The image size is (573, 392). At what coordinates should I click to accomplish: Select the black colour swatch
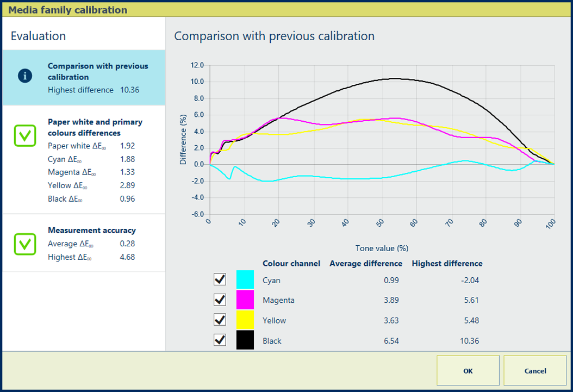245,340
